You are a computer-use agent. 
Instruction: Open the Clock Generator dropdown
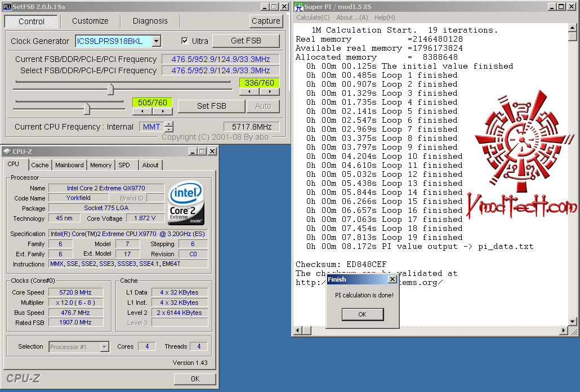(157, 41)
